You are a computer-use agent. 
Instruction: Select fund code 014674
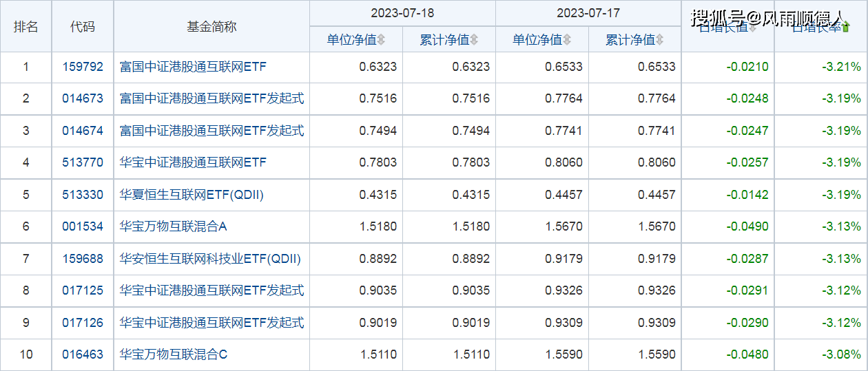[82, 131]
